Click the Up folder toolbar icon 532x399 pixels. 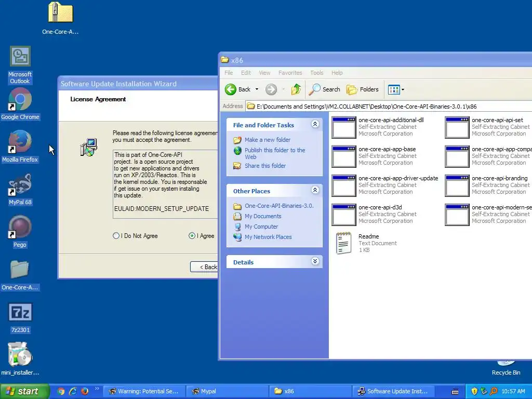(296, 89)
